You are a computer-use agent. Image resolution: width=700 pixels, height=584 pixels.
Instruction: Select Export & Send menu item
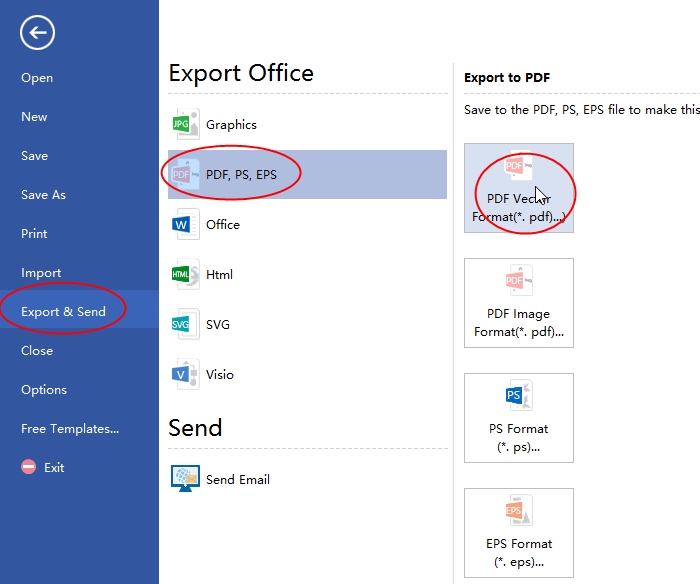tap(79, 309)
